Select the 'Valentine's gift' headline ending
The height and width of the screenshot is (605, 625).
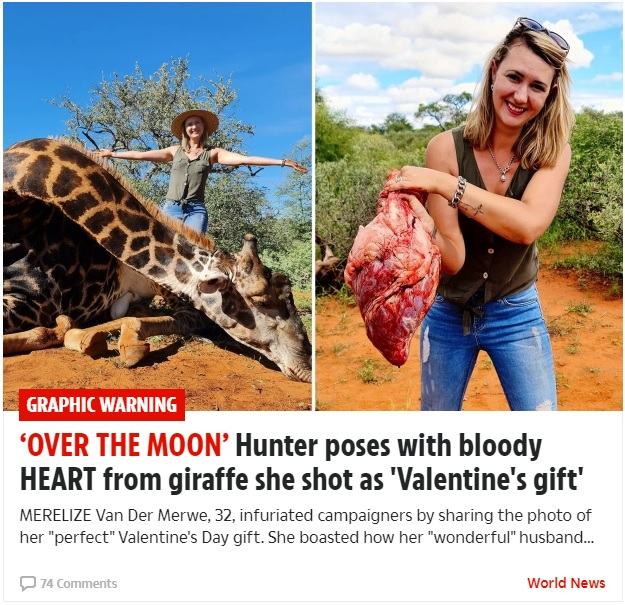pos(484,480)
